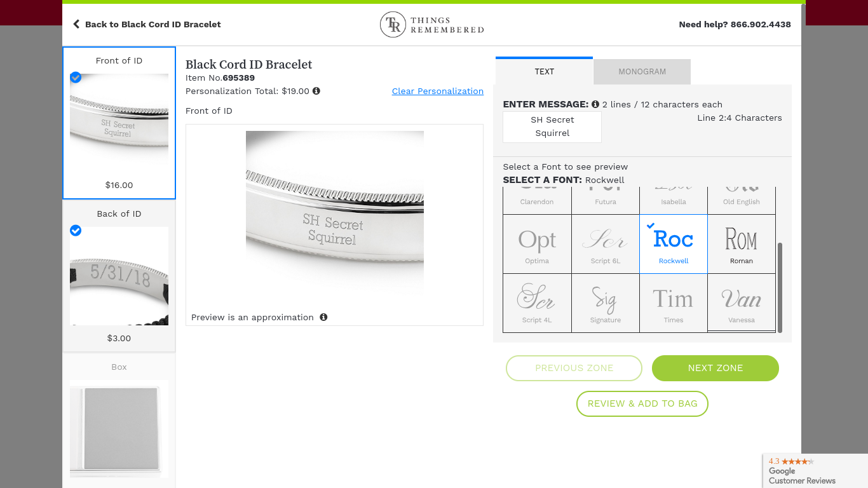Switch to the MONOGRAM tab
This screenshot has height=488, width=868.
[x=642, y=72]
